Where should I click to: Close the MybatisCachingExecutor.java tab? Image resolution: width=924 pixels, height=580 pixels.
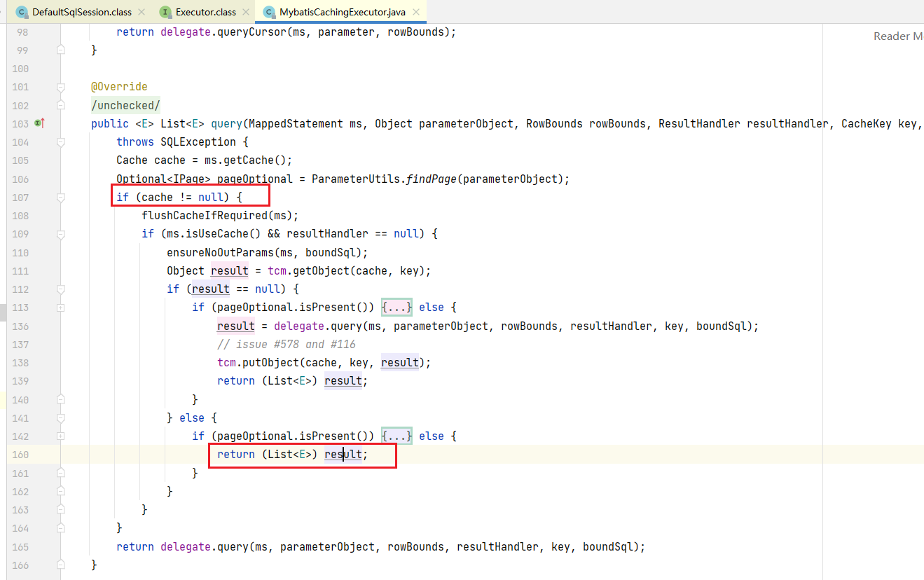(x=416, y=12)
